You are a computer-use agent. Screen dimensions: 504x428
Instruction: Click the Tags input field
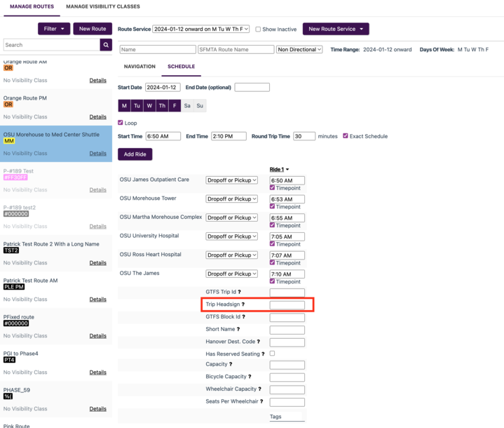pyautogui.click(x=287, y=416)
